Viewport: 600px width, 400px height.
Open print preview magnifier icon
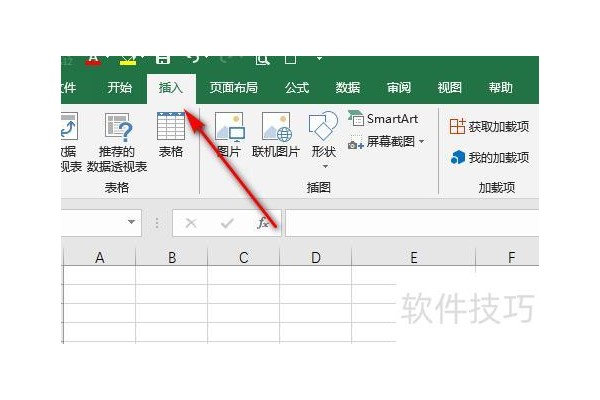click(262, 60)
